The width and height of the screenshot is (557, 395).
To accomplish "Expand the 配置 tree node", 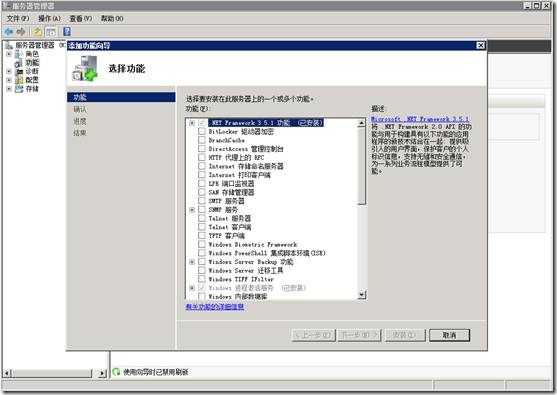I will point(9,80).
